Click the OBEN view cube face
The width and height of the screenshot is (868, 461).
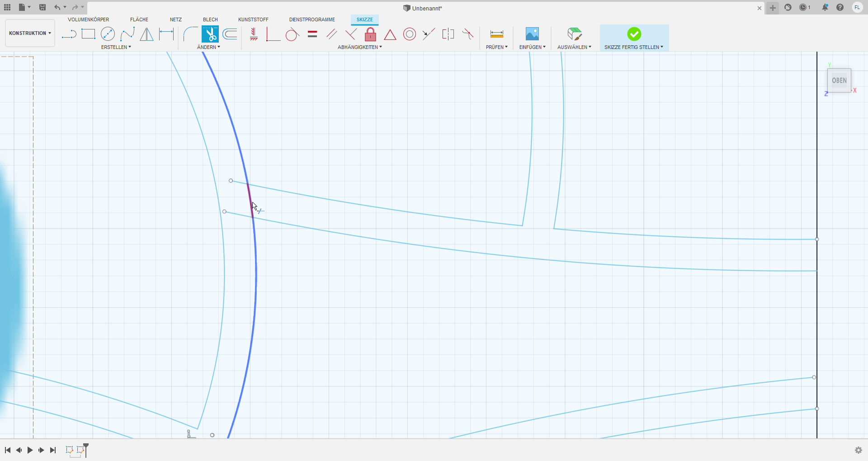pos(839,80)
